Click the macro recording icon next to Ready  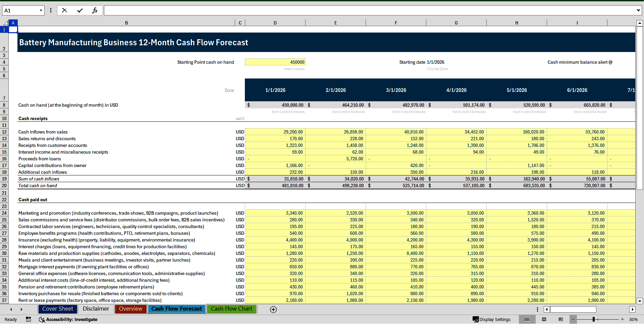pos(29,319)
